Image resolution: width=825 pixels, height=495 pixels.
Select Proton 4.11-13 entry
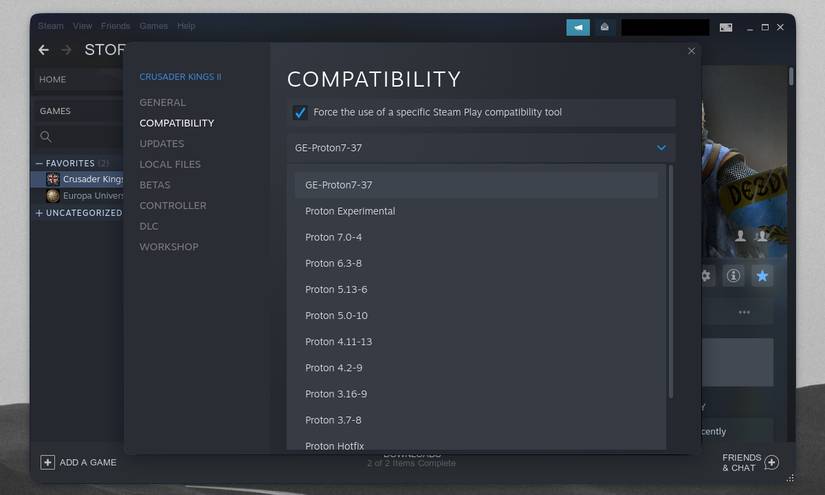[476, 342]
